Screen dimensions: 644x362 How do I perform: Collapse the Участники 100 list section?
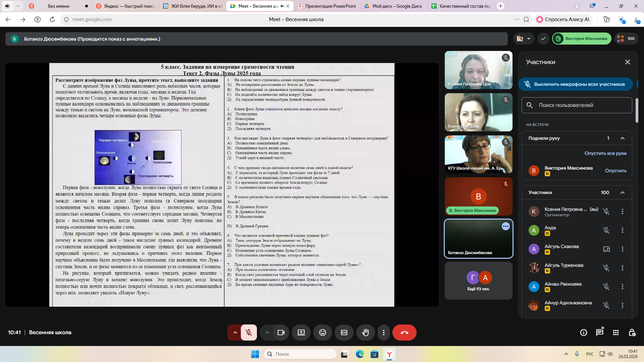tap(623, 192)
